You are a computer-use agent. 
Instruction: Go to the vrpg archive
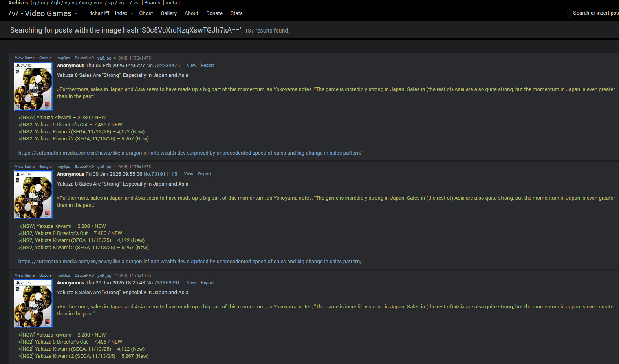pos(123,3)
